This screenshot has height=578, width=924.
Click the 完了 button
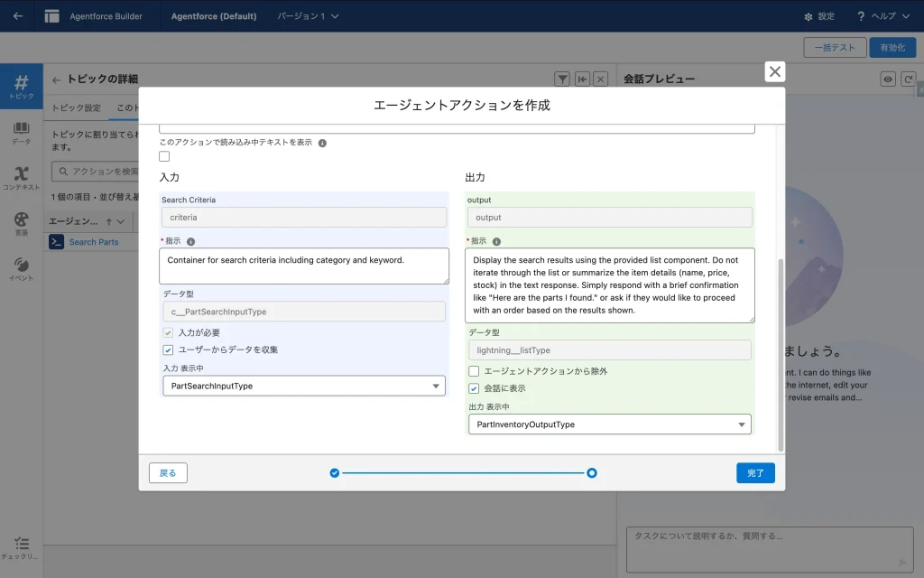pos(755,472)
